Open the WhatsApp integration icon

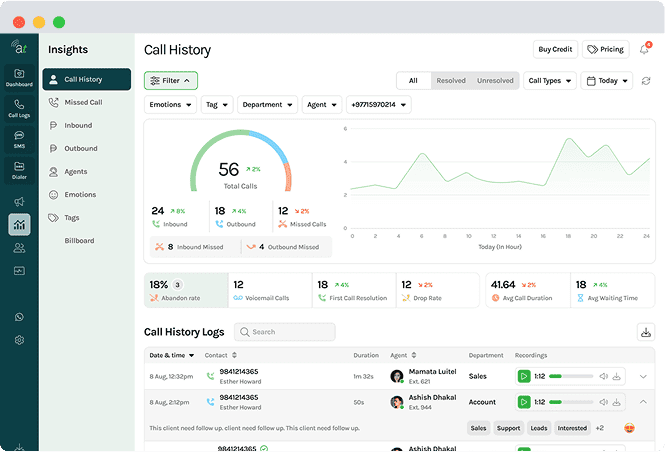[19, 317]
